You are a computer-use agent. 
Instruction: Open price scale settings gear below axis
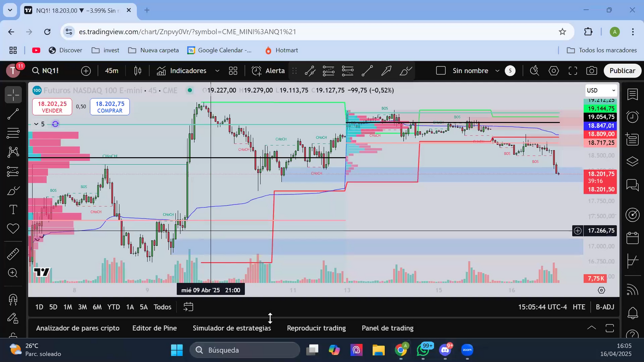[601, 290]
